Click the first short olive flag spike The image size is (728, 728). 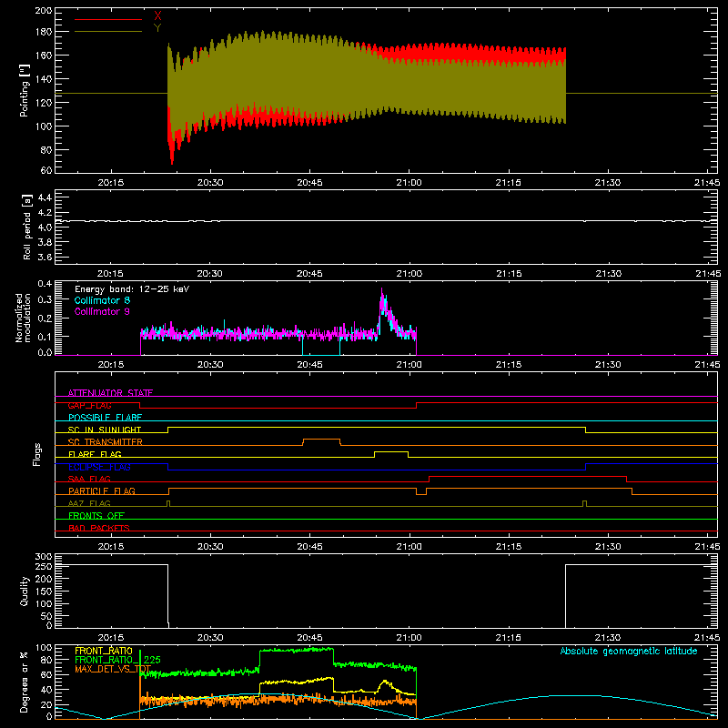pos(168,503)
